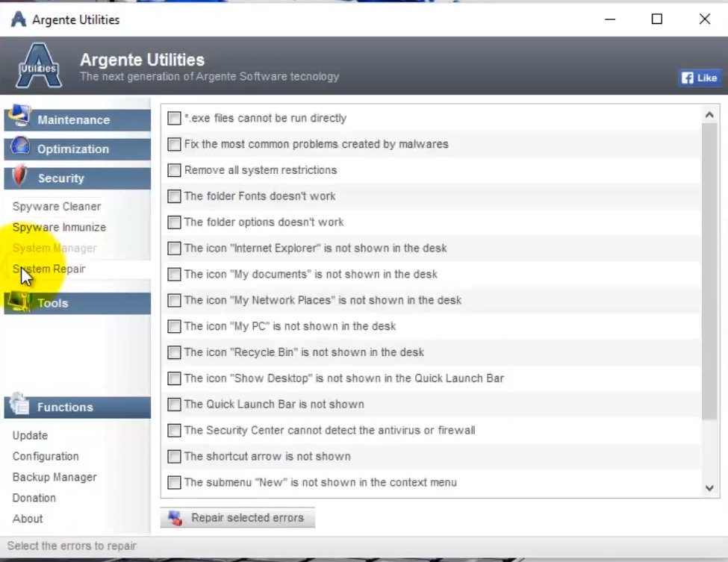Check 'My Network Places' icon not shown option
This screenshot has width=728, height=562.
174,301
